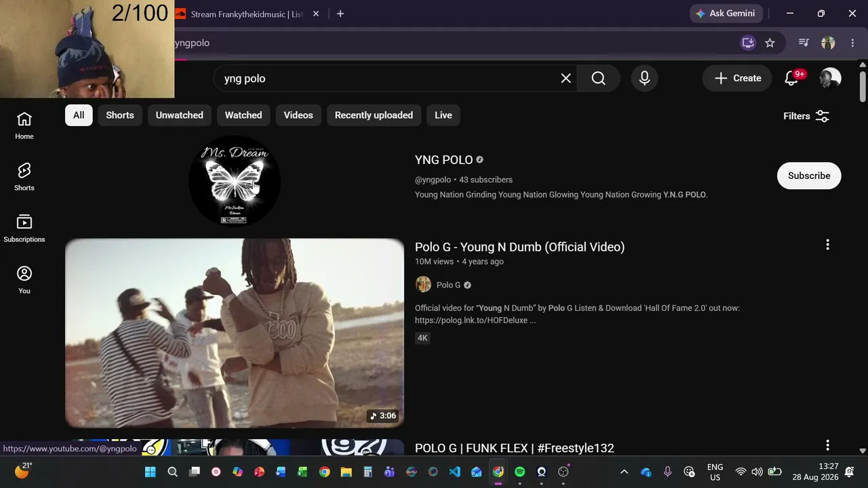Screen dimensions: 868x488
Task: Click the install app icon in address bar
Action: pyautogui.click(x=748, y=43)
